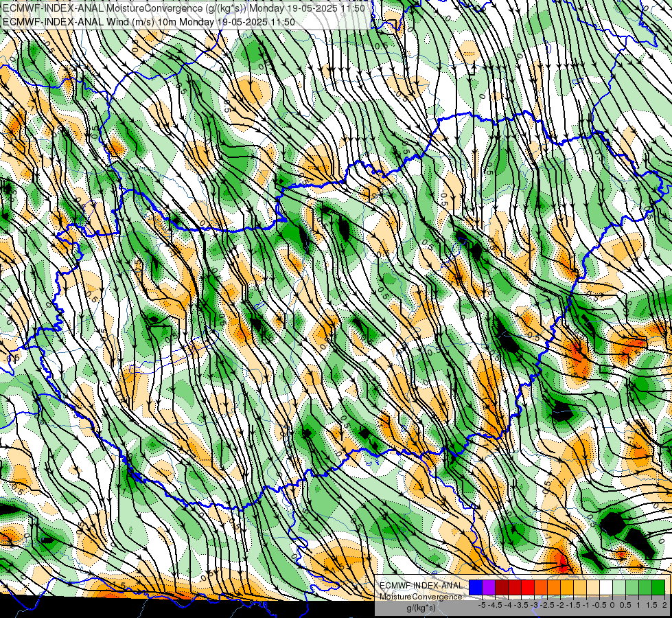The height and width of the screenshot is (618, 672).
Task: Select the legend scale value -3.5
Action: [x=521, y=605]
